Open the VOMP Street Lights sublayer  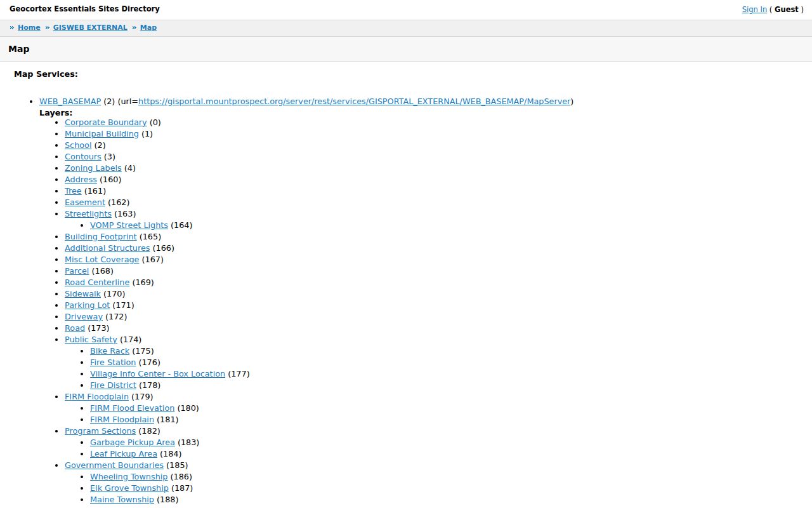click(x=129, y=225)
